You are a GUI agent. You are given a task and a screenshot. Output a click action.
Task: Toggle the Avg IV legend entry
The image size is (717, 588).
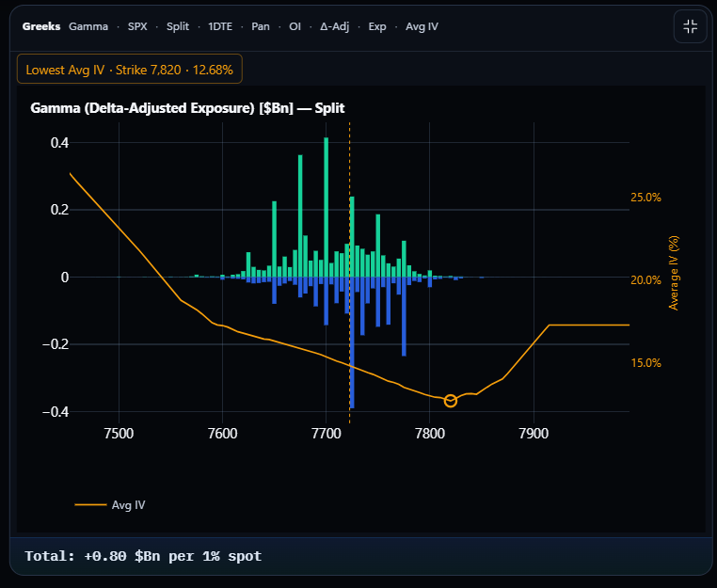click(x=110, y=505)
